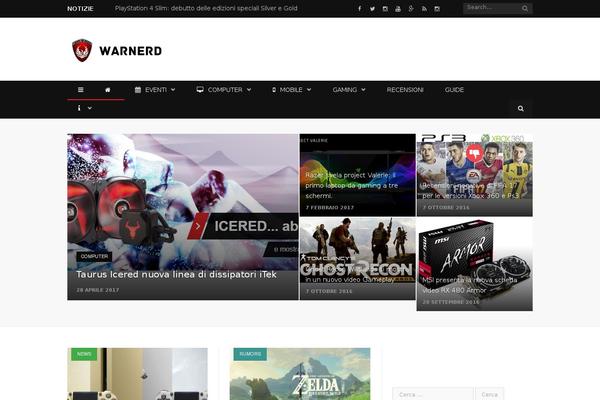Click the red arrow on ICERED banner

pos(198,226)
